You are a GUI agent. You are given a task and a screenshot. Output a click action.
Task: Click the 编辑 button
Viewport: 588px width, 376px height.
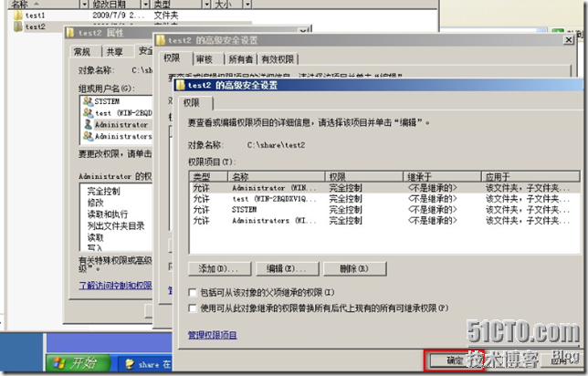pyautogui.click(x=279, y=269)
